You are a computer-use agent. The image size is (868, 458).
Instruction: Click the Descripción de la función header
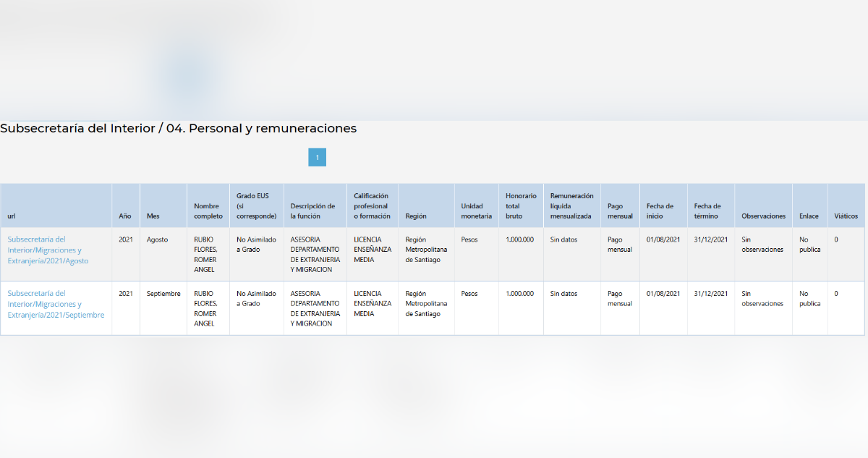313,211
